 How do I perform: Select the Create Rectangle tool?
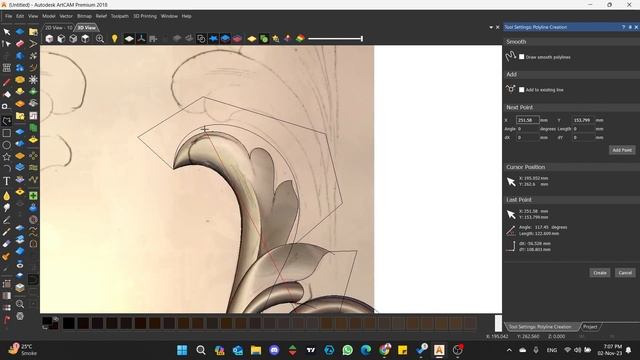[7, 133]
